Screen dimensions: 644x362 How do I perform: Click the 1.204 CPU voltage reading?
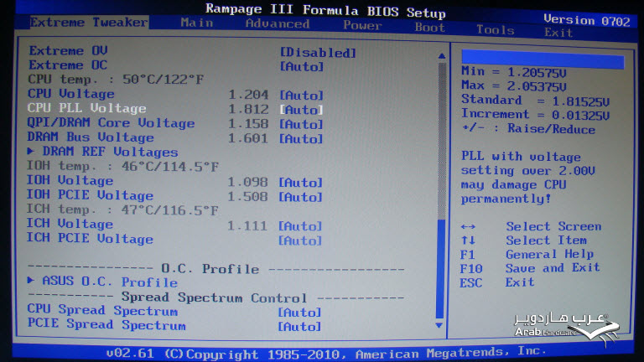[x=248, y=95]
